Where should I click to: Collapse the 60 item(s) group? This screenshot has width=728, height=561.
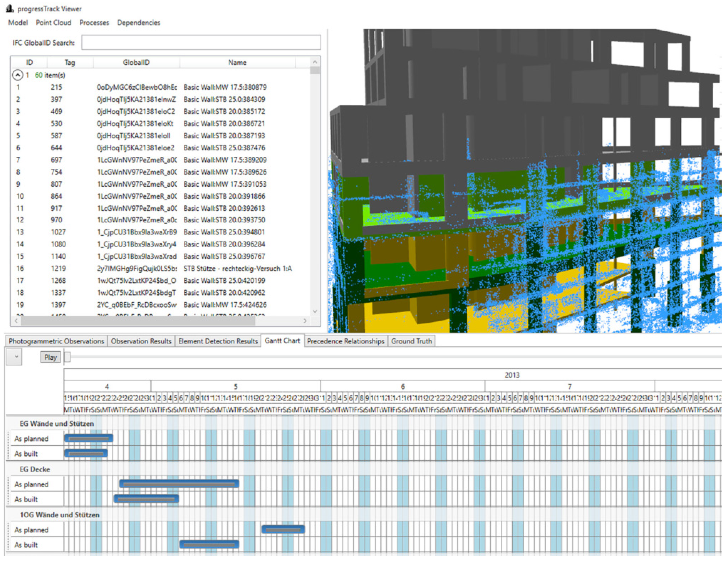[x=18, y=75]
